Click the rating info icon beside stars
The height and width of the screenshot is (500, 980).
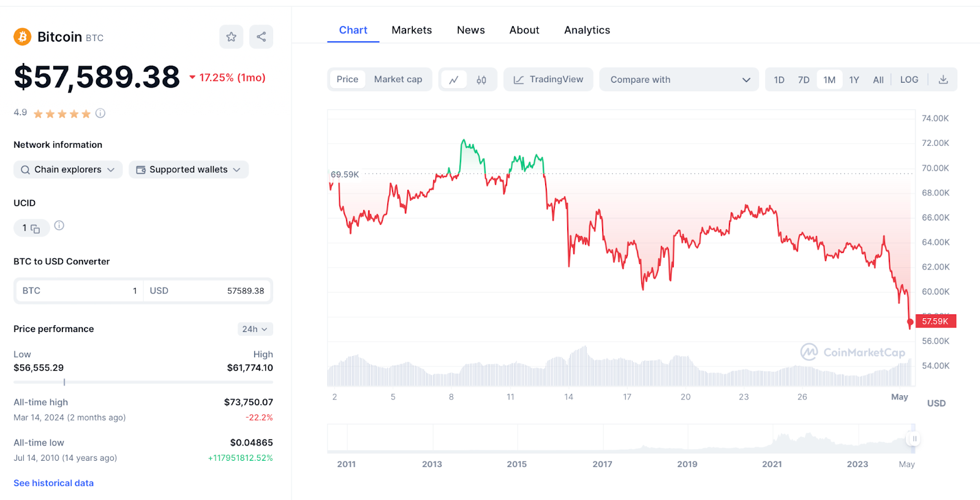pyautogui.click(x=100, y=113)
